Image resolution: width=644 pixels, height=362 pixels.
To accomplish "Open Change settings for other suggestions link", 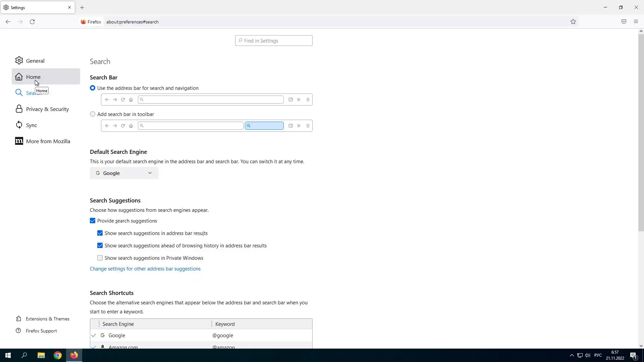I will (x=145, y=269).
